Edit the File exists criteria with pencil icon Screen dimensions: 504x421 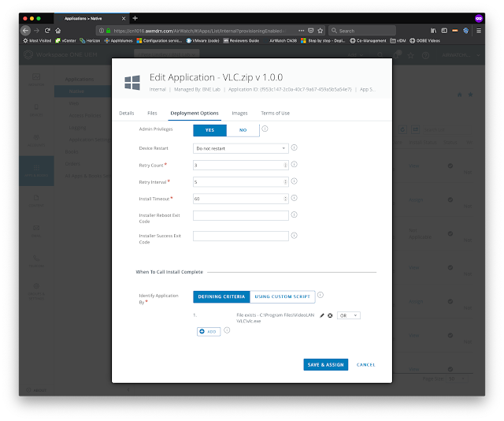click(322, 315)
